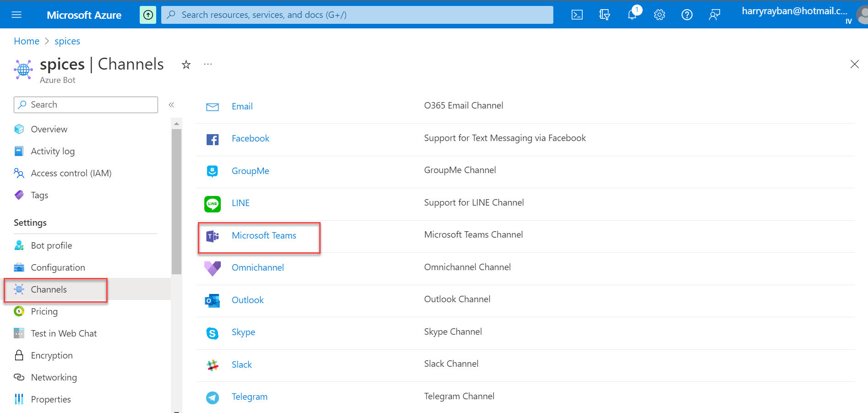Image resolution: width=868 pixels, height=413 pixels.
Task: Open the Help question mark
Action: [x=687, y=15]
